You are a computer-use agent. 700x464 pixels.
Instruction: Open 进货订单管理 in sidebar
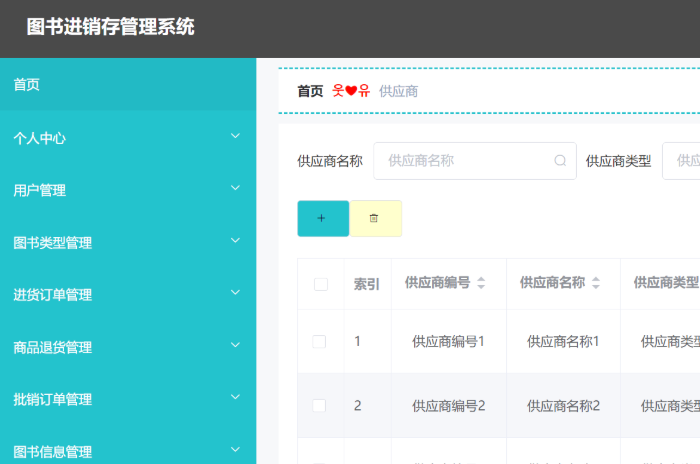pos(53,295)
